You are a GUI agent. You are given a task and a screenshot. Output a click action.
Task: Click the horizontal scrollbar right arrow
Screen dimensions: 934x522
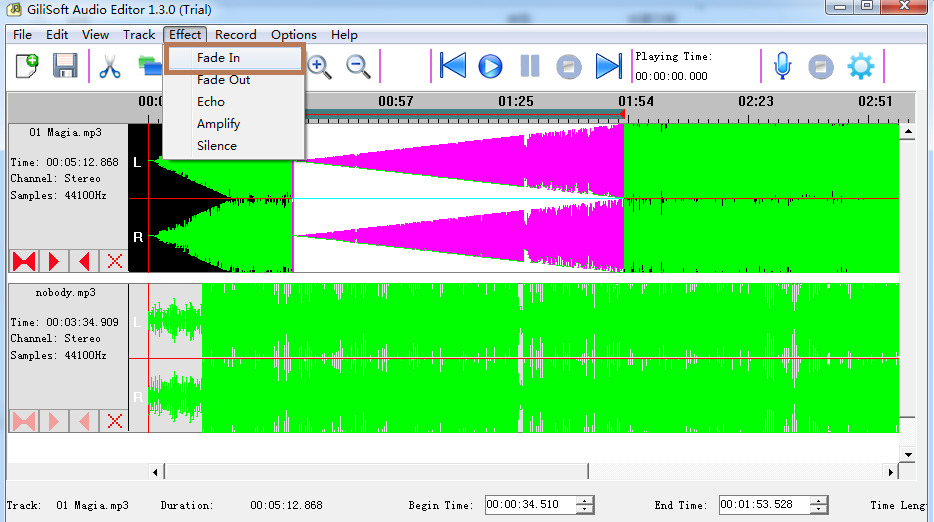[x=890, y=472]
